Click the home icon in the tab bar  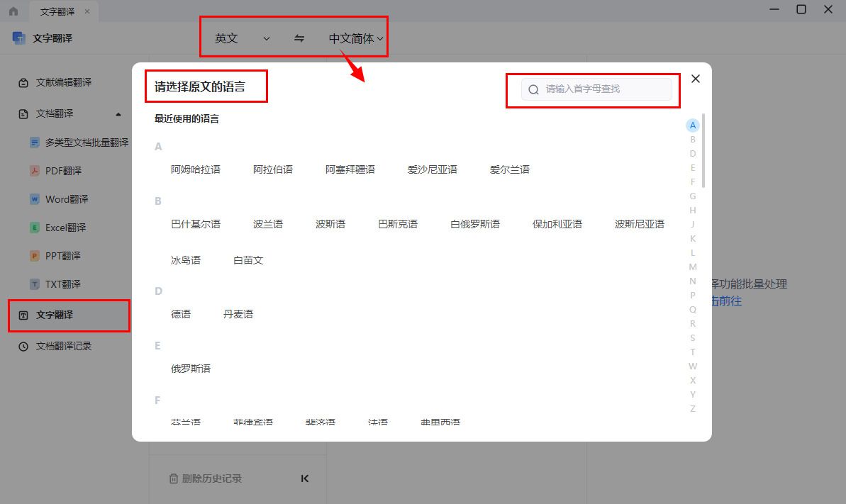pos(13,11)
